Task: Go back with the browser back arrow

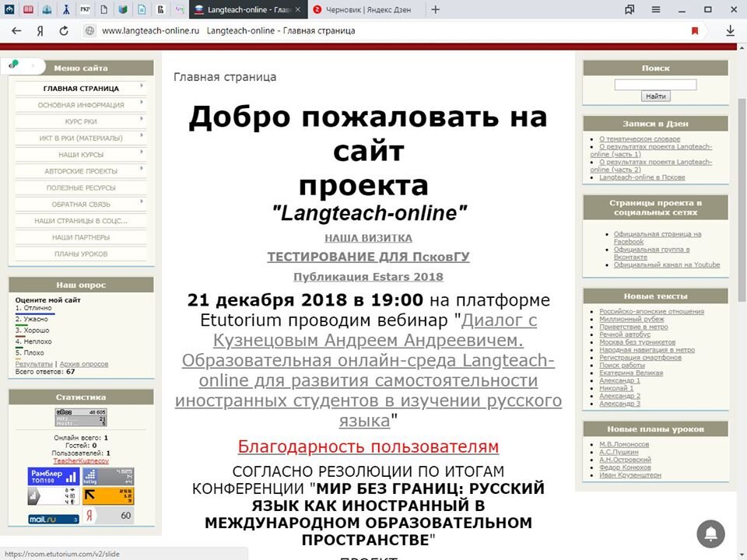Action: [x=16, y=31]
